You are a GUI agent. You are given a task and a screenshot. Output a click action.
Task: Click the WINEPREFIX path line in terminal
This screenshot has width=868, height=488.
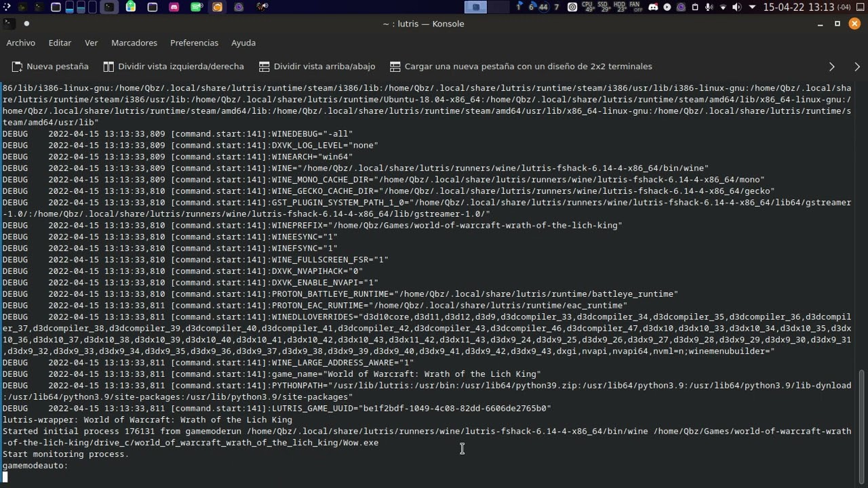312,226
